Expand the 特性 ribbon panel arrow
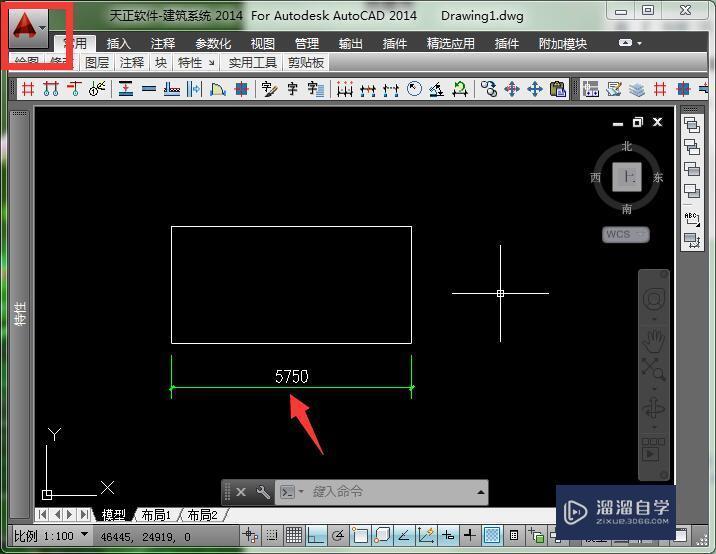The image size is (716, 554). (x=211, y=63)
